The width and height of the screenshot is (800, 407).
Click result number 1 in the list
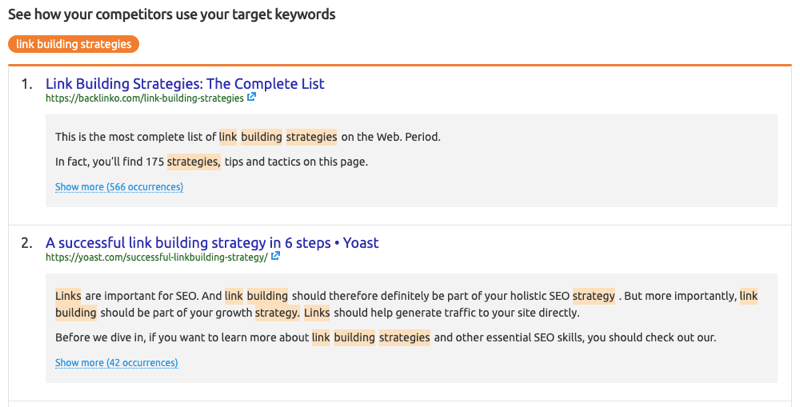coord(27,84)
